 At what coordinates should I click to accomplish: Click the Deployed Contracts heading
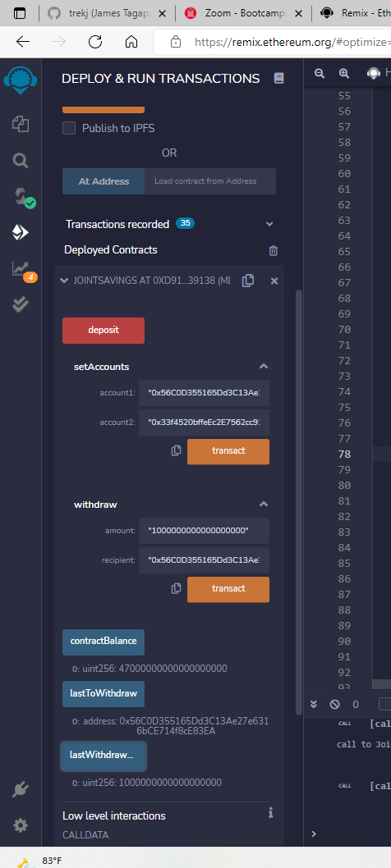111,250
